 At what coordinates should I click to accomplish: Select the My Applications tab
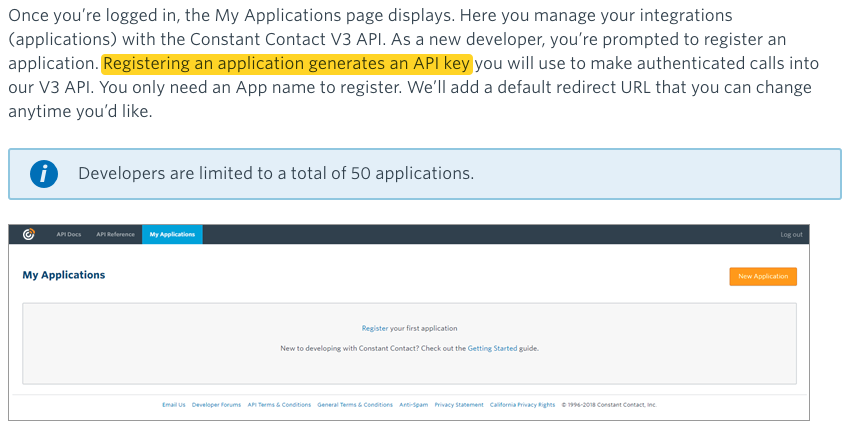pos(172,234)
